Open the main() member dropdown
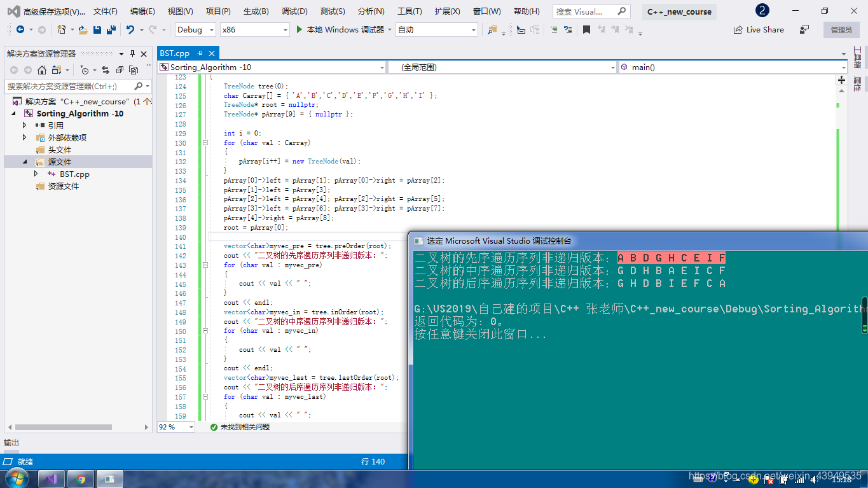This screenshot has width=868, height=488. coord(732,67)
